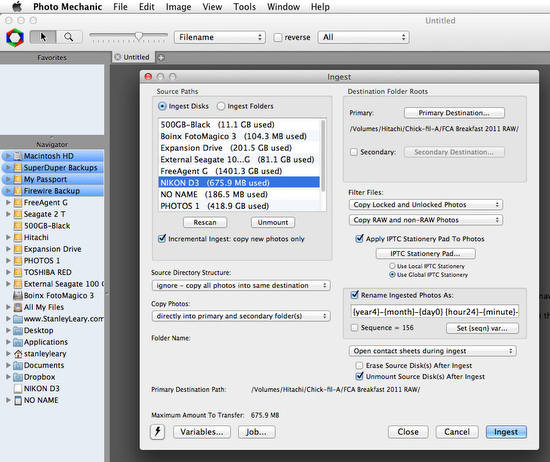
Task: Open the Source Directory Structure dropdown
Action: point(241,286)
